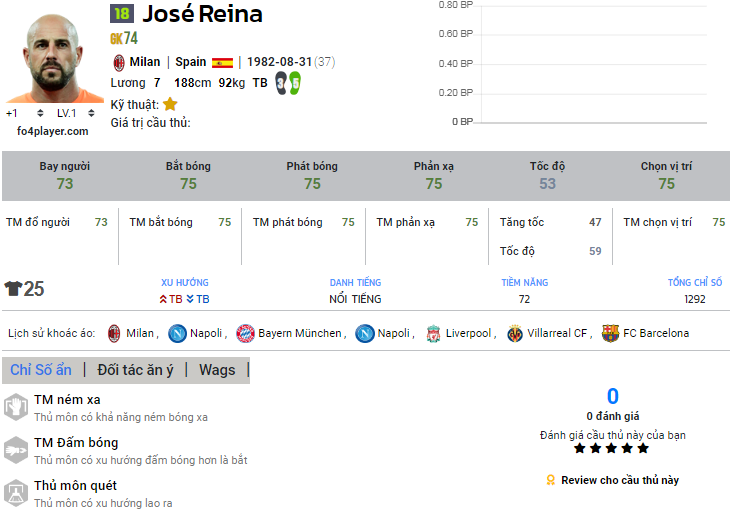This screenshot has height=517, width=732.
Task: Click the shirt number 25 jersey icon
Action: [13, 289]
